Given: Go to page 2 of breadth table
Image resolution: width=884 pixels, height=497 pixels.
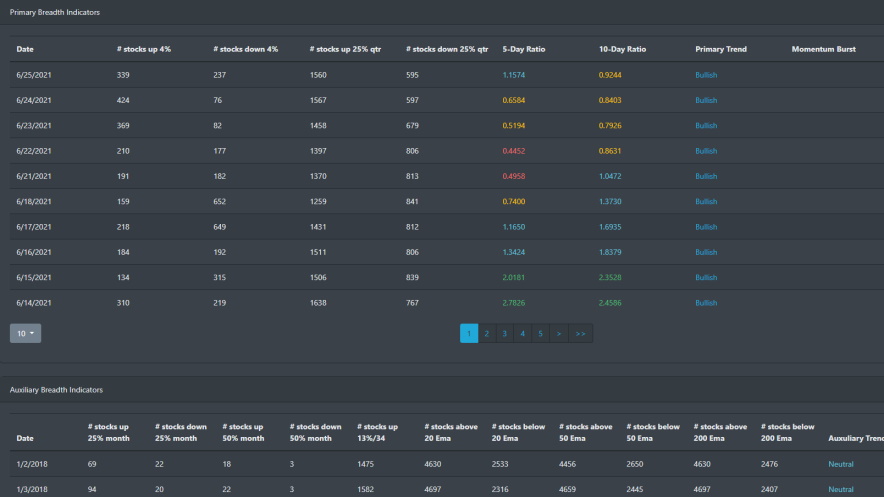Looking at the screenshot, I should [x=486, y=333].
